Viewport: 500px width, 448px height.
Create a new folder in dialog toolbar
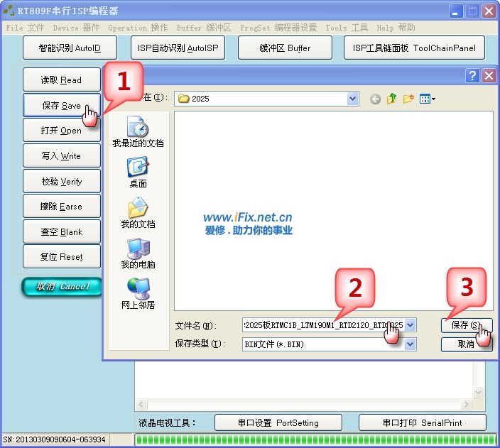click(x=408, y=99)
